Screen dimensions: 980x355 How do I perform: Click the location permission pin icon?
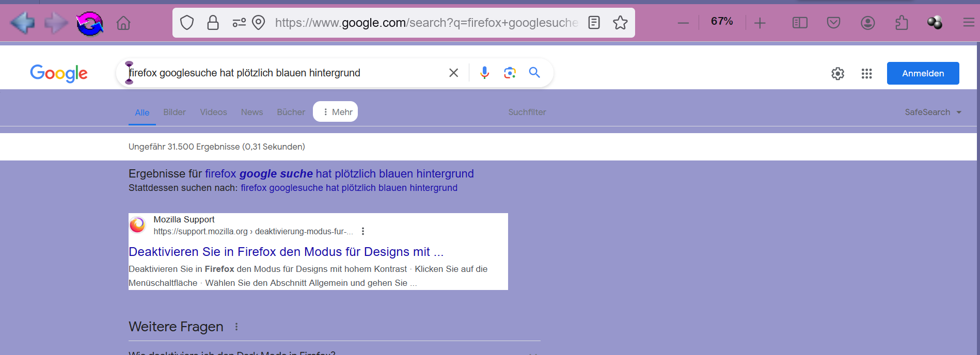pos(259,23)
